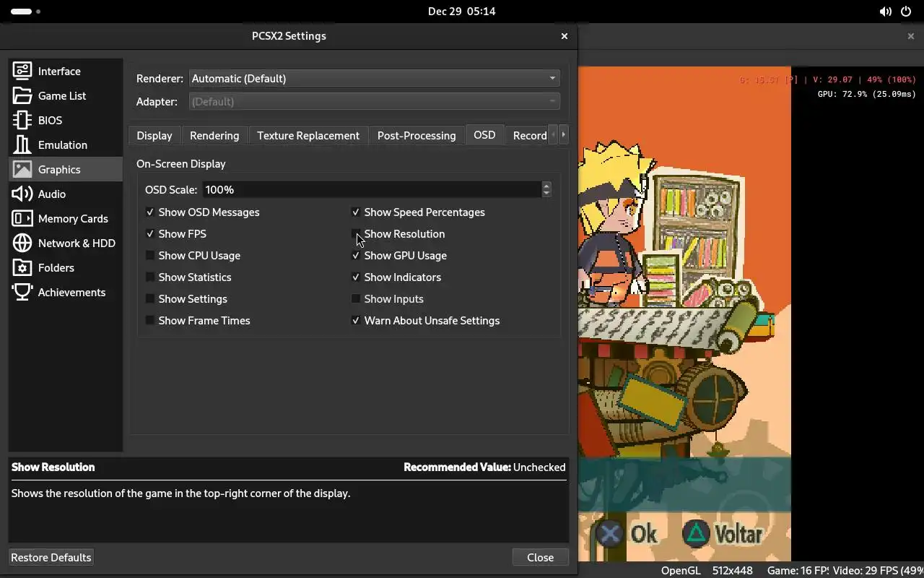
Task: Open the Network & HDD globe icon
Action: (x=22, y=243)
